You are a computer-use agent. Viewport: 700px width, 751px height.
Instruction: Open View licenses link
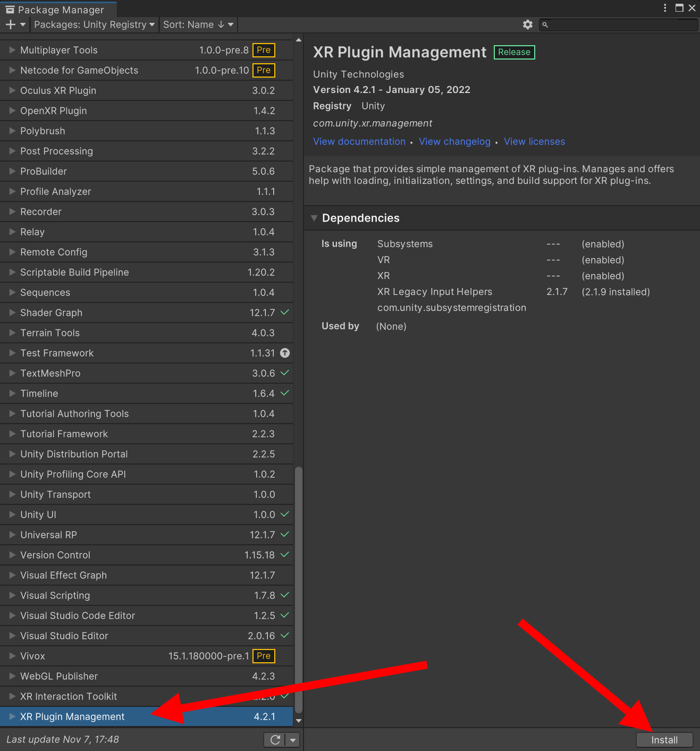[534, 141]
